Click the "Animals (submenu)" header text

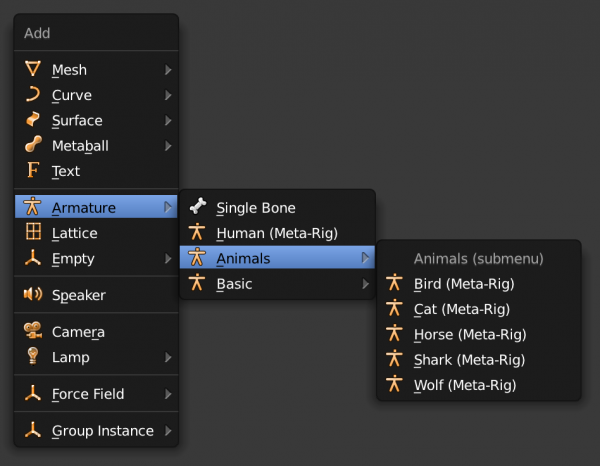478,259
